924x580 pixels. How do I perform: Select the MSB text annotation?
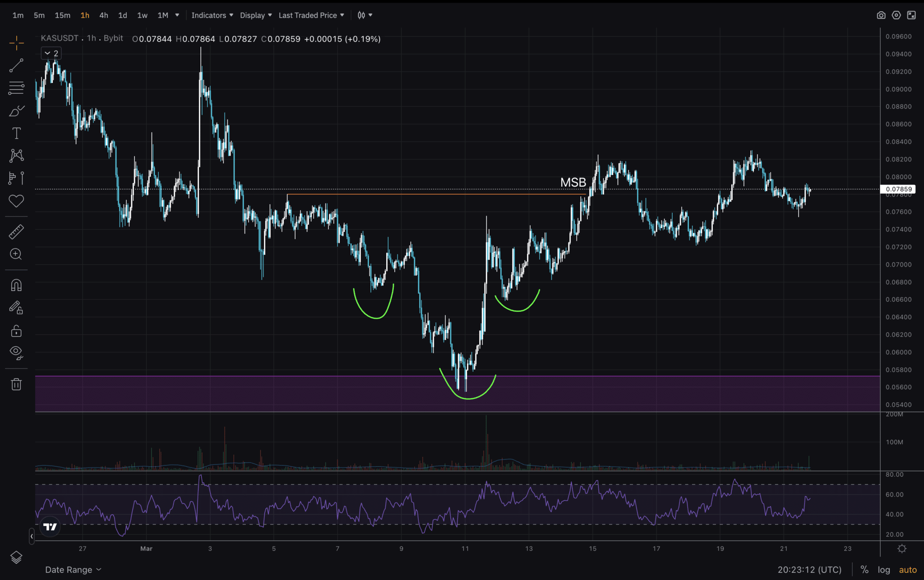(573, 182)
